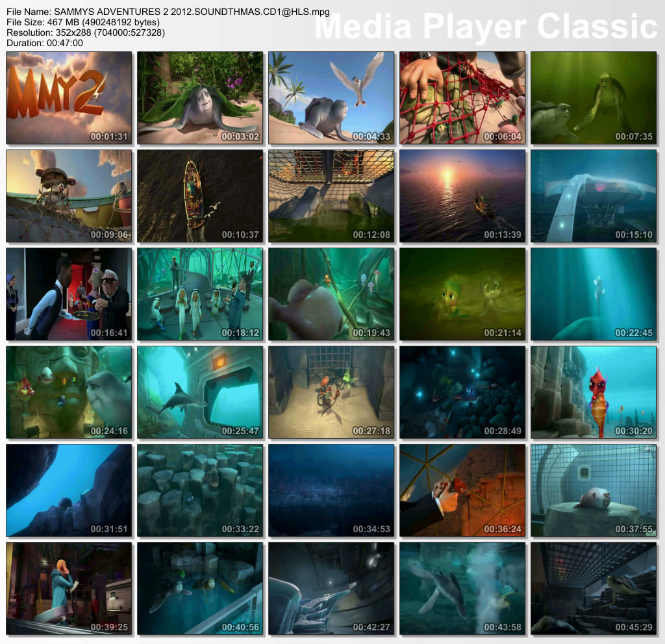665x644 pixels.
Task: Open the dark machinery frame 00:42:27
Action: [x=331, y=588]
